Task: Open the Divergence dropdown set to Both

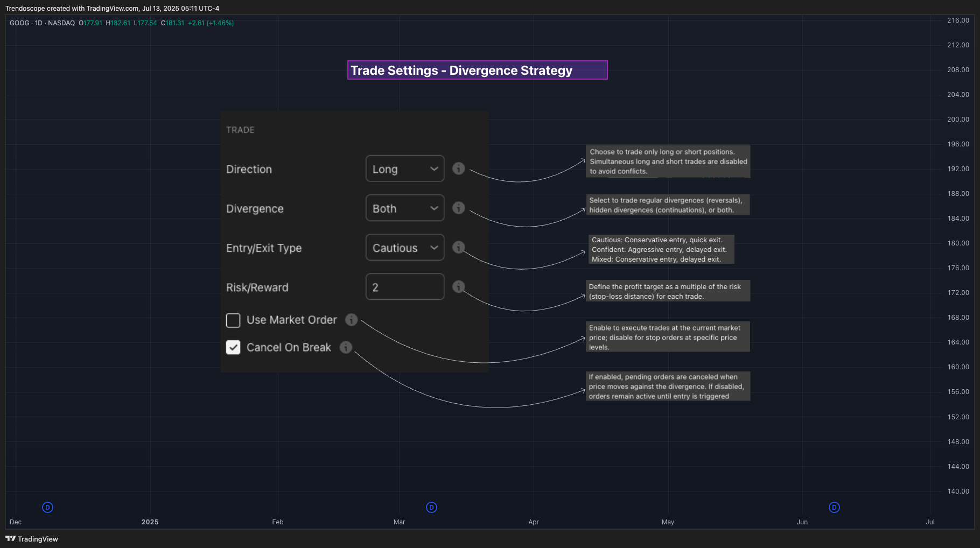Action: click(x=405, y=208)
